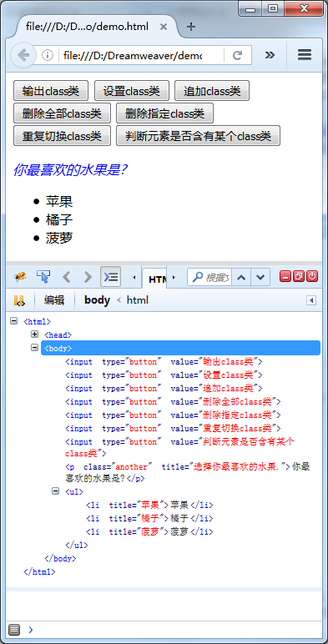Show next Firebug panel tabs arrow
Viewport: 328px width, 644px height.
pos(174,278)
